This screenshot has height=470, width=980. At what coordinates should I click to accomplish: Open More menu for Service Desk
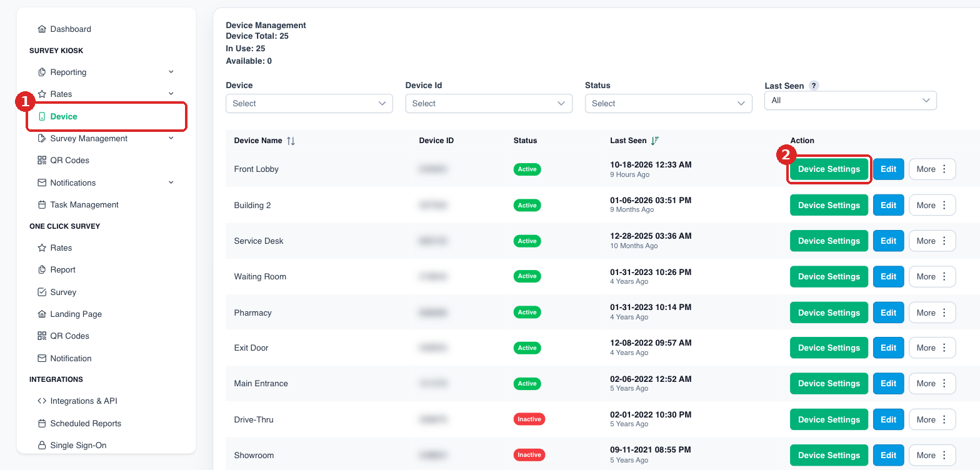pyautogui.click(x=932, y=241)
